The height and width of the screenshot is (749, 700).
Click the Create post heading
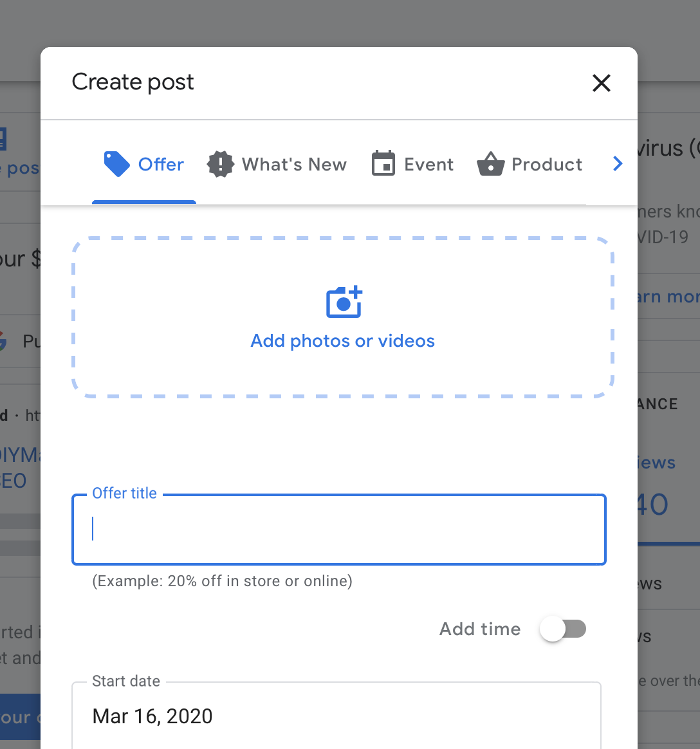click(133, 82)
